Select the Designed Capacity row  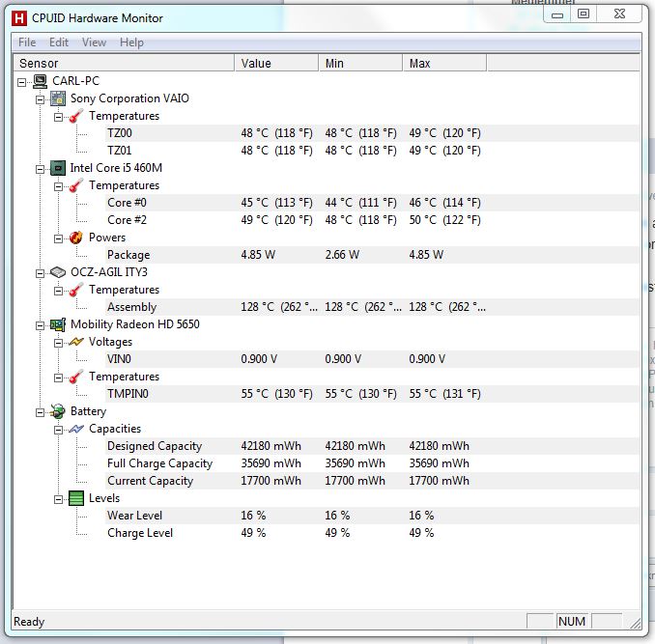[372, 446]
